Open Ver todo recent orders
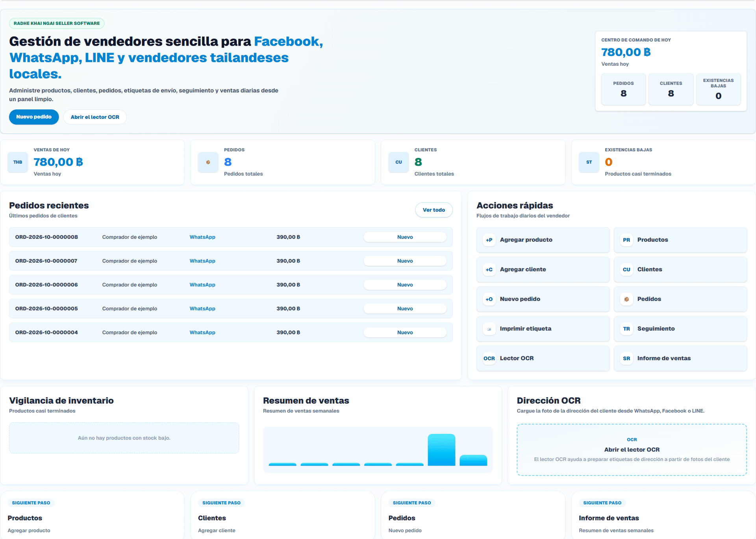The width and height of the screenshot is (756, 539). 434,210
